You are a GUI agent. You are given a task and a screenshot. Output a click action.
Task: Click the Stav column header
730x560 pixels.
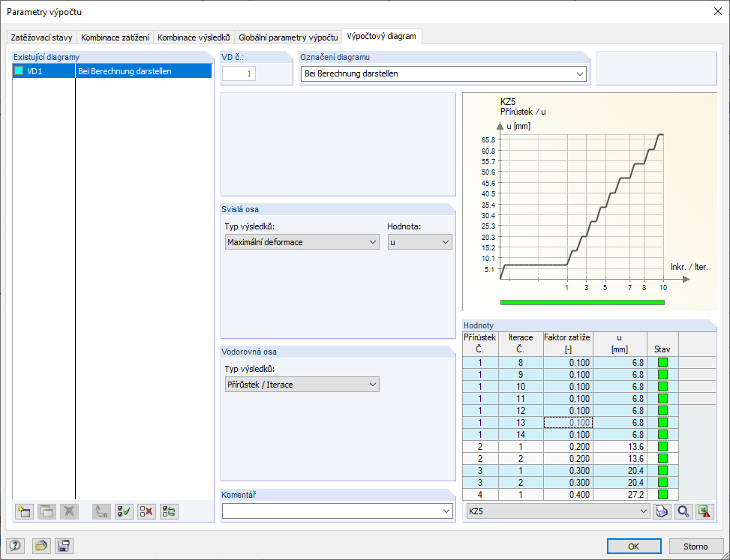662,343
